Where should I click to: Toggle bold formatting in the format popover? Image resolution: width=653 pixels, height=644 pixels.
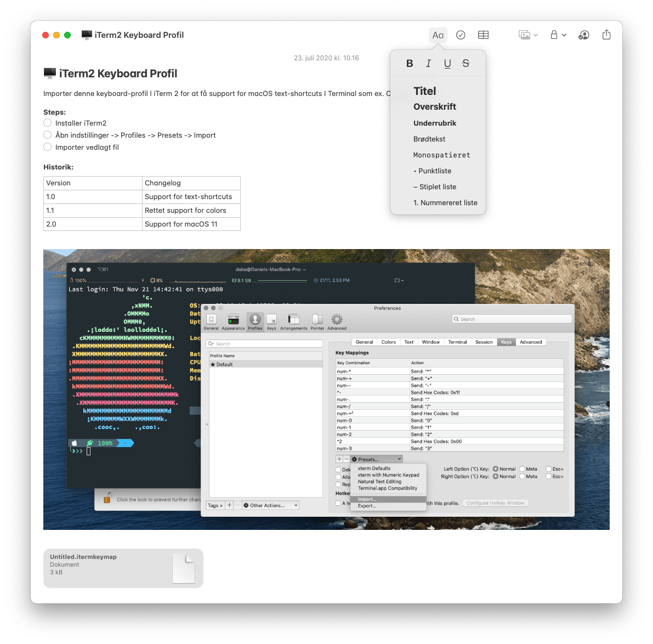point(410,63)
